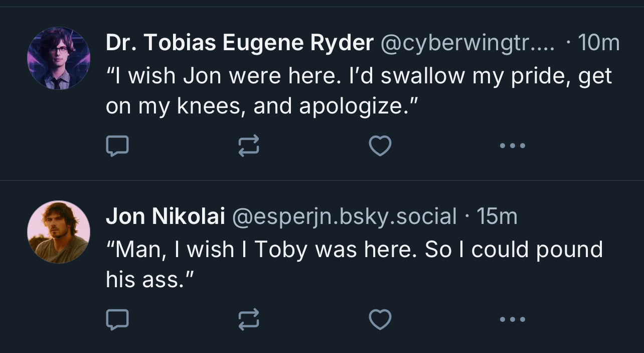Viewport: 644px width, 353px height.
Task: Reply to Jon Nikolai's post
Action: [x=117, y=319]
